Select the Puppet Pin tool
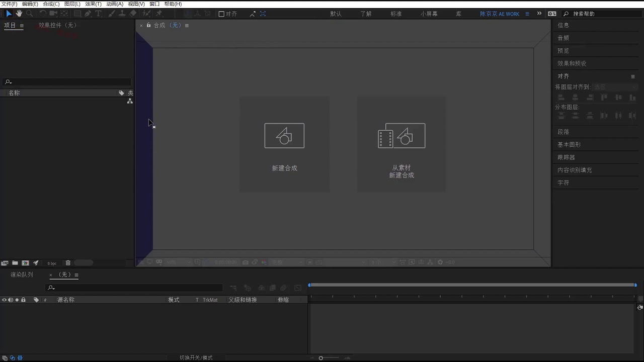Viewport: 644px width, 362px height. pyautogui.click(x=159, y=14)
